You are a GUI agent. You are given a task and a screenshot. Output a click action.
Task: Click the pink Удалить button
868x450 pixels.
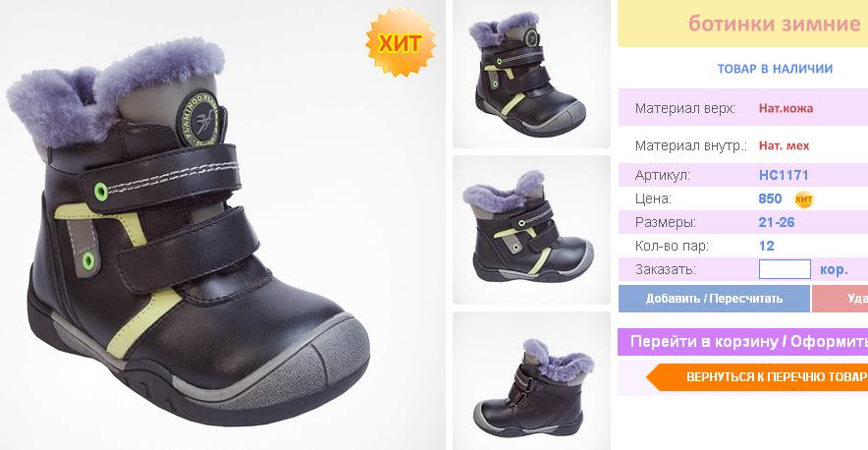pos(840,299)
